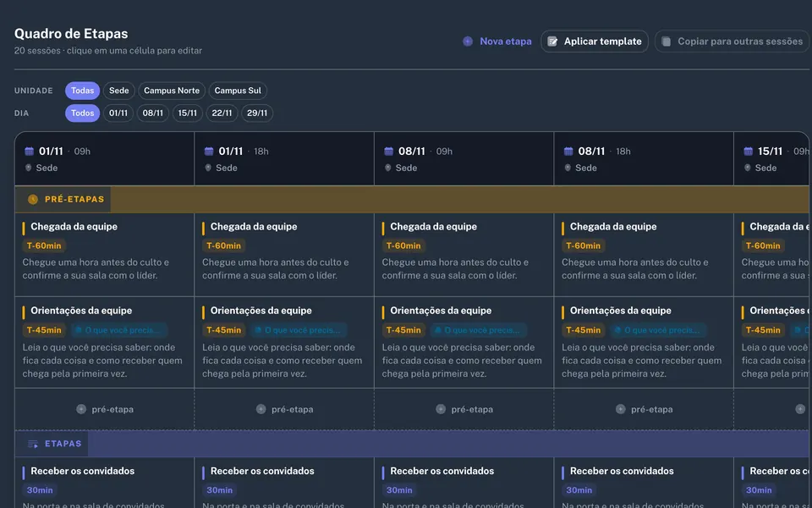Screen dimensions: 812x508
Task: Click the Sede location pin under 01/11 18h
Action: click(208, 168)
